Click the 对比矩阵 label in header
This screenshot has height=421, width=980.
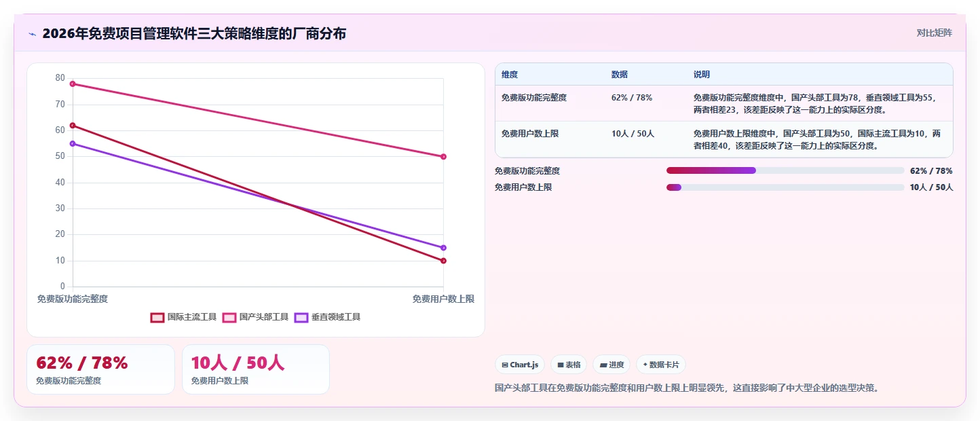point(934,33)
